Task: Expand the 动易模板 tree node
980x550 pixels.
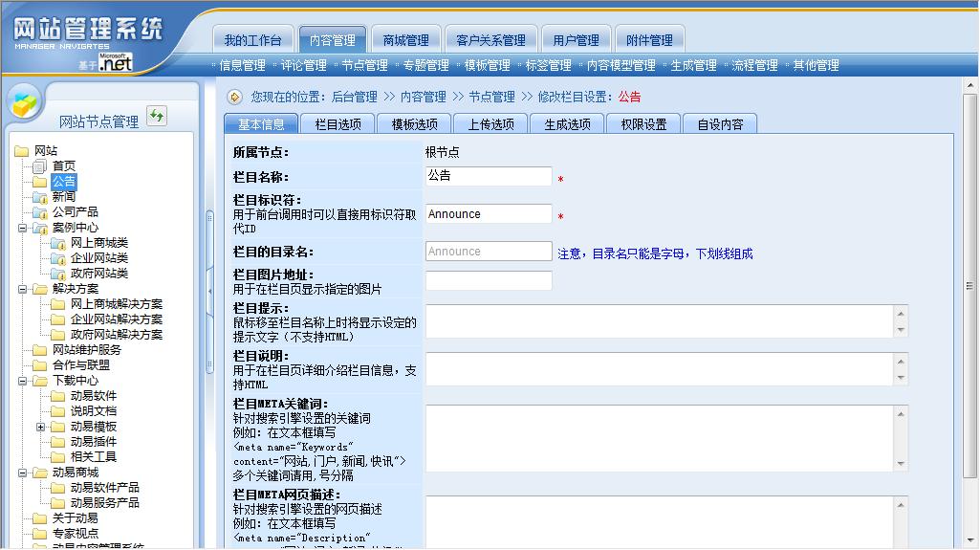Action: 41,427
